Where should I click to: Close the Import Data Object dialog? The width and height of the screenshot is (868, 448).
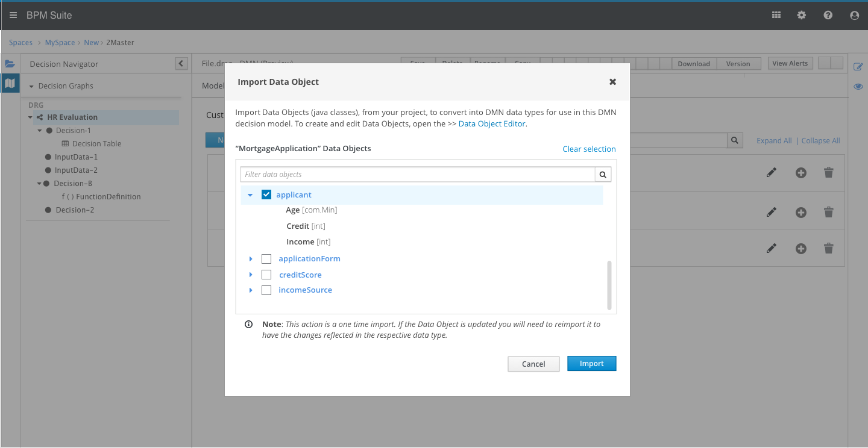(612, 82)
